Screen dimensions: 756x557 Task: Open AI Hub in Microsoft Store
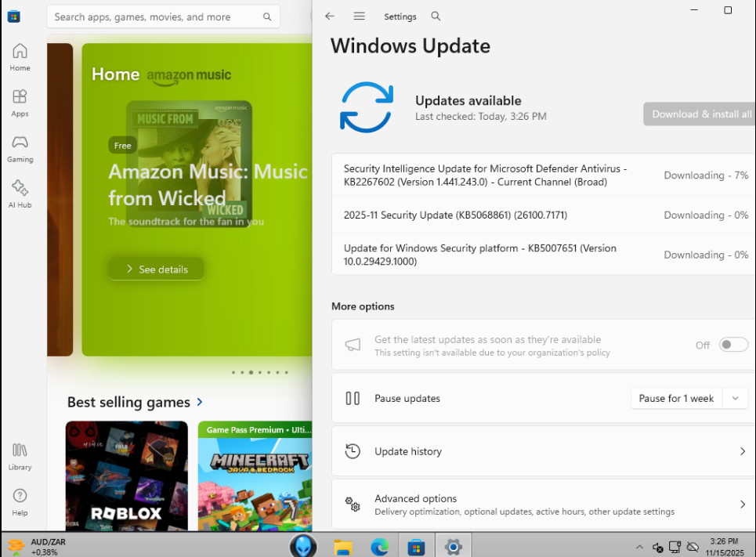[x=20, y=194]
